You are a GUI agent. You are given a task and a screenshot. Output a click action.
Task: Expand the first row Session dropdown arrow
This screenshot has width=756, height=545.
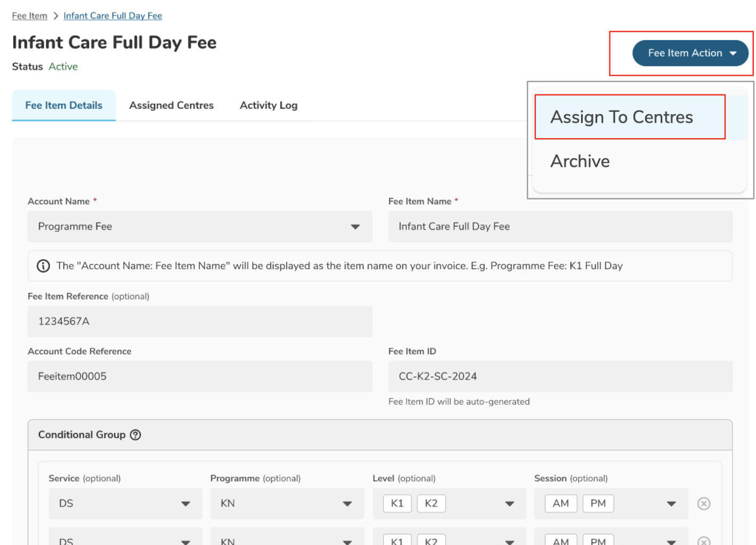point(671,503)
